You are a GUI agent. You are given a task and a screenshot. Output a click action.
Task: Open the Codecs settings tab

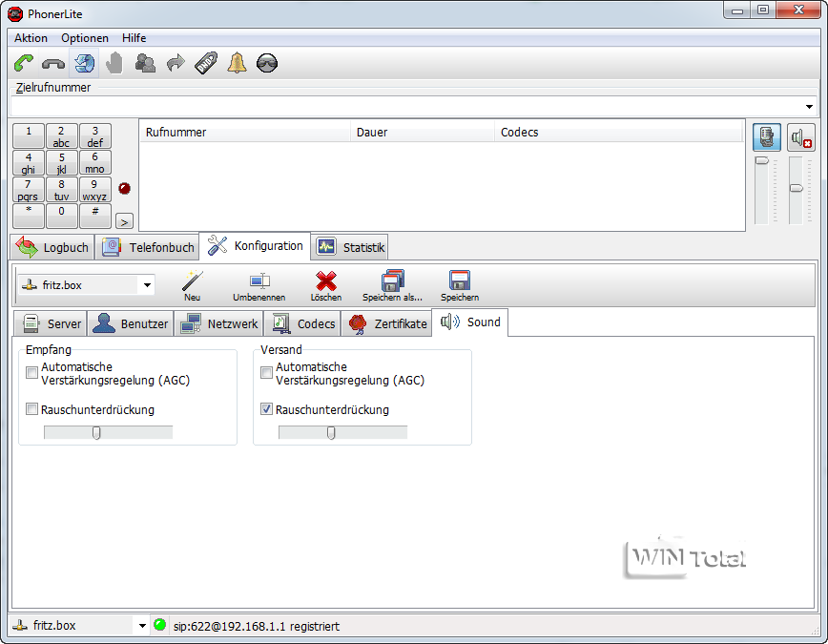(303, 323)
